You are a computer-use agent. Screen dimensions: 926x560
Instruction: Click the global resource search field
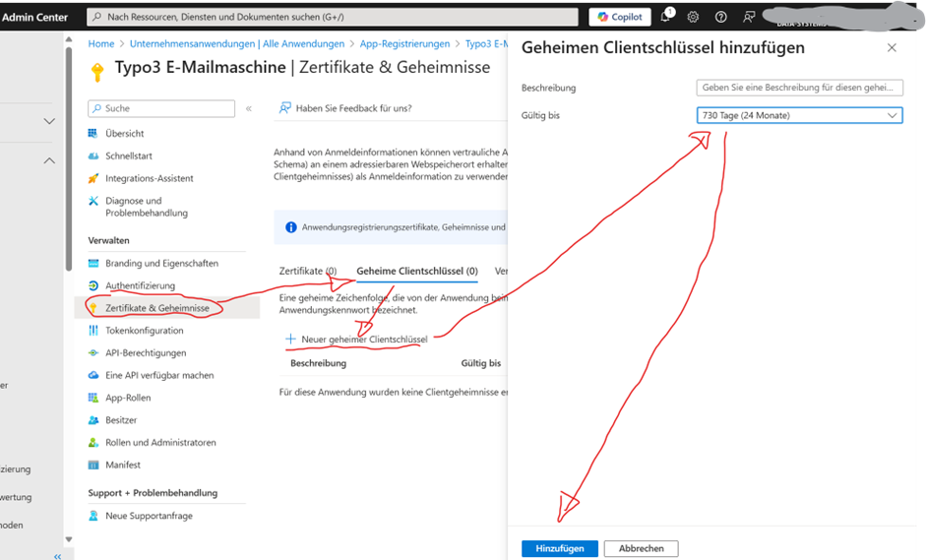(333, 17)
